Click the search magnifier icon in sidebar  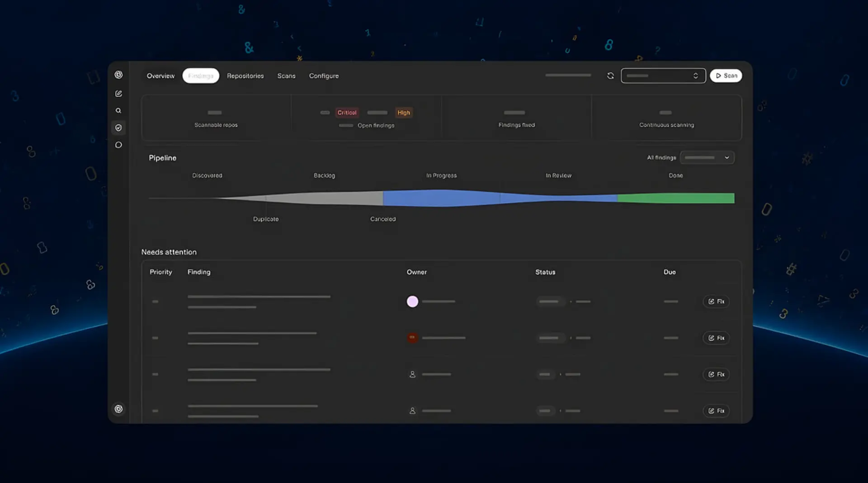(118, 110)
